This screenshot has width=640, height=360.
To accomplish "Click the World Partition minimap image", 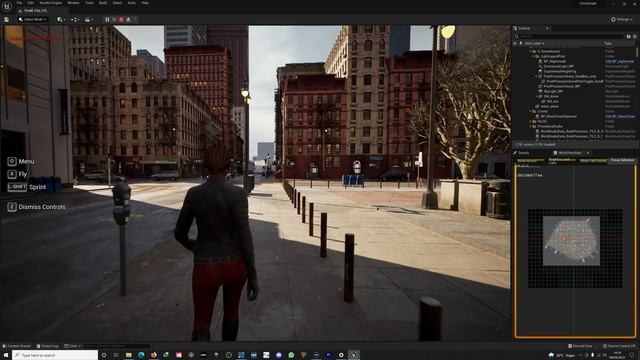I will pos(571,241).
